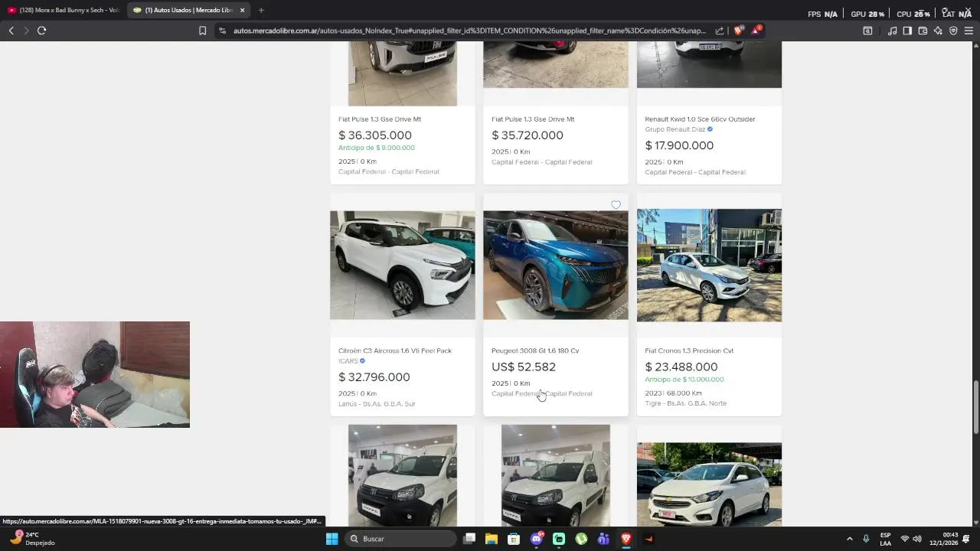Bookmark this page with the bookmark icon

(x=202, y=31)
